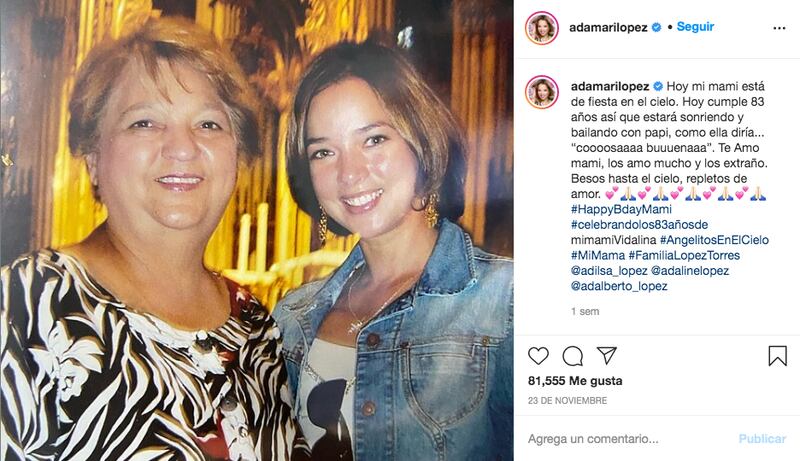Open the three-dot more options menu
The width and height of the screenshot is (800, 461).
[x=779, y=28]
